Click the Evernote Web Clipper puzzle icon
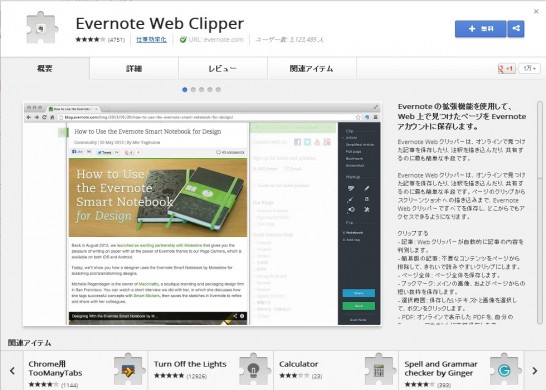Image resolution: width=546 pixels, height=390 pixels. point(41,28)
